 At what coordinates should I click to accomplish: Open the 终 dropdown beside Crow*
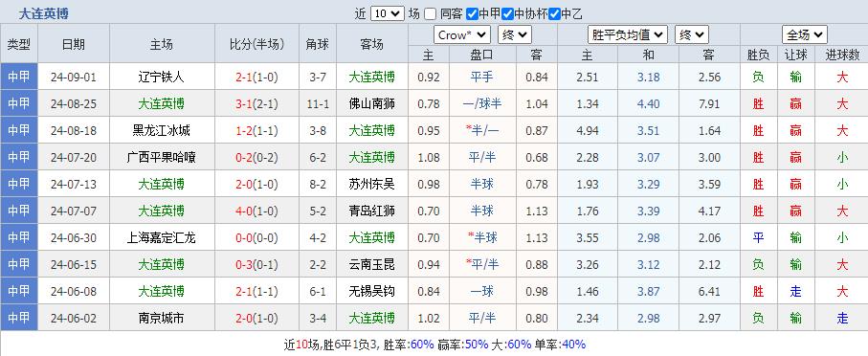(515, 35)
